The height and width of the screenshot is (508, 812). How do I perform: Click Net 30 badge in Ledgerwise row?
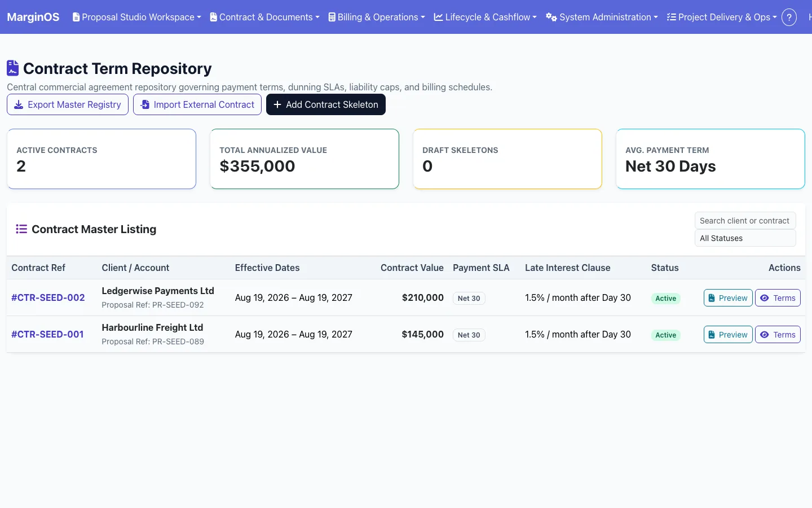469,298
